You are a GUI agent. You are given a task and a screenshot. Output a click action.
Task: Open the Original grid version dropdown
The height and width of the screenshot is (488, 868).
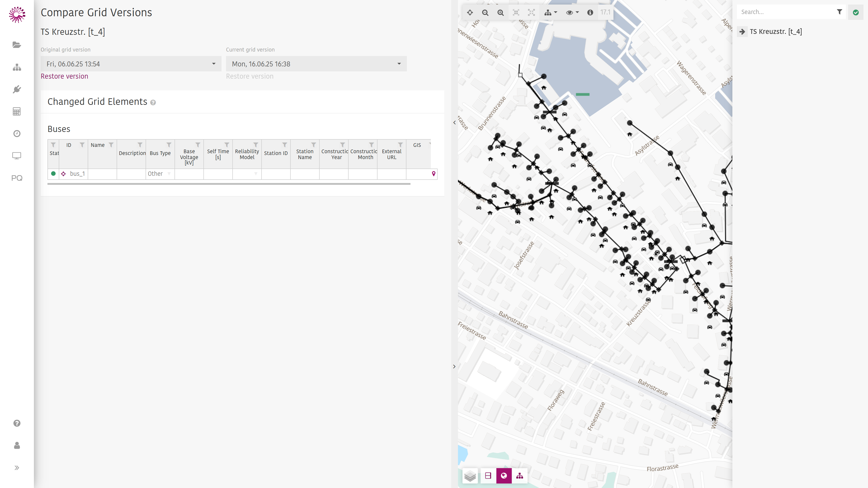point(131,64)
